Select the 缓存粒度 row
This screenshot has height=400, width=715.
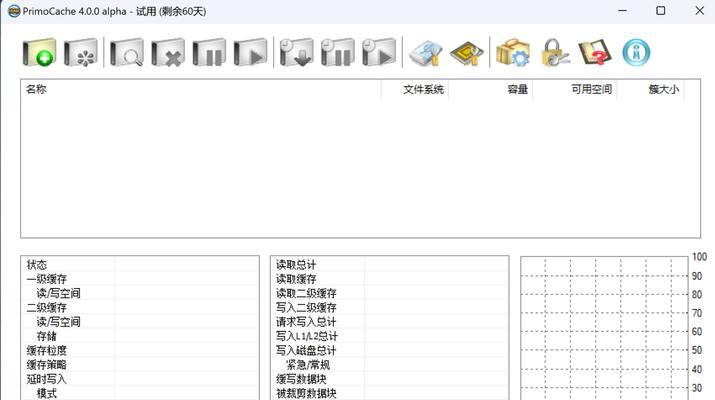tap(140, 350)
